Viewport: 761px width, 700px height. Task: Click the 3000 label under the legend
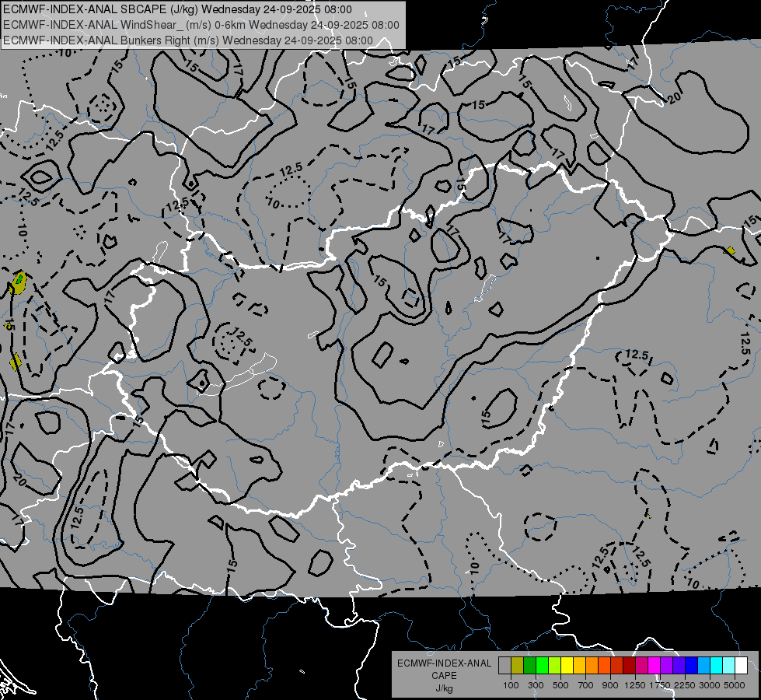click(710, 685)
